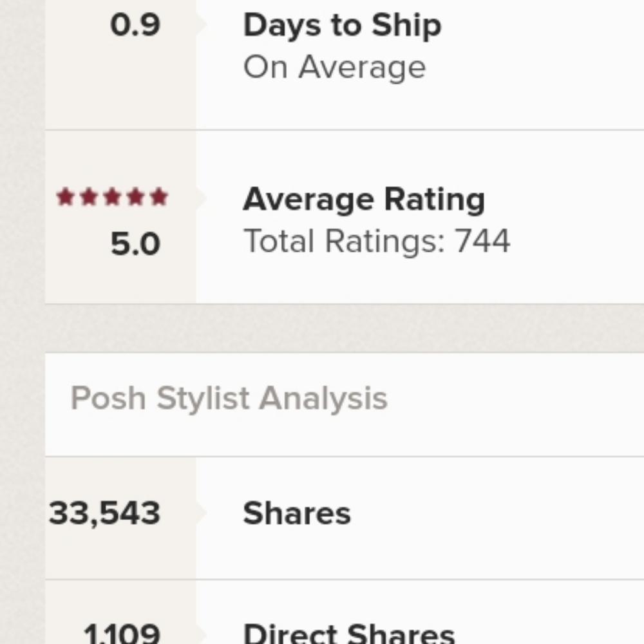This screenshot has width=644, height=644.
Task: Click the Total Ratings: 744 text
Action: [377, 241]
